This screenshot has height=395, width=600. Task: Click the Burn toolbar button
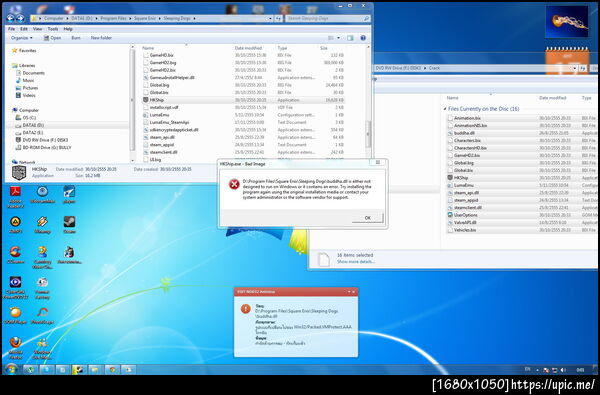(76, 38)
